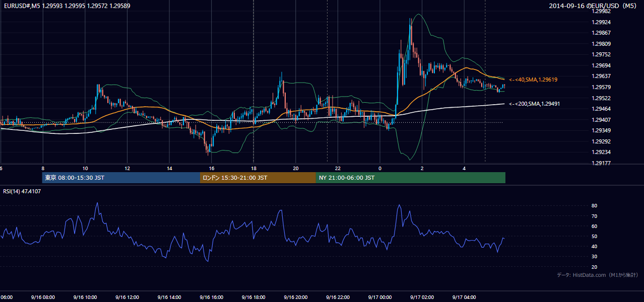Click price axis label 1.29924
The width and height of the screenshot is (644, 302).
[x=600, y=22]
